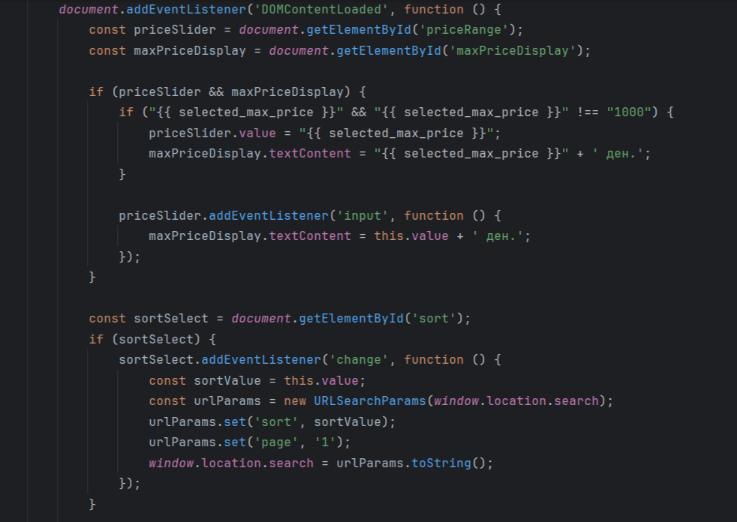Click the 'change' event name string
Image resolution: width=737 pixels, height=522 pixels.
tap(359, 360)
